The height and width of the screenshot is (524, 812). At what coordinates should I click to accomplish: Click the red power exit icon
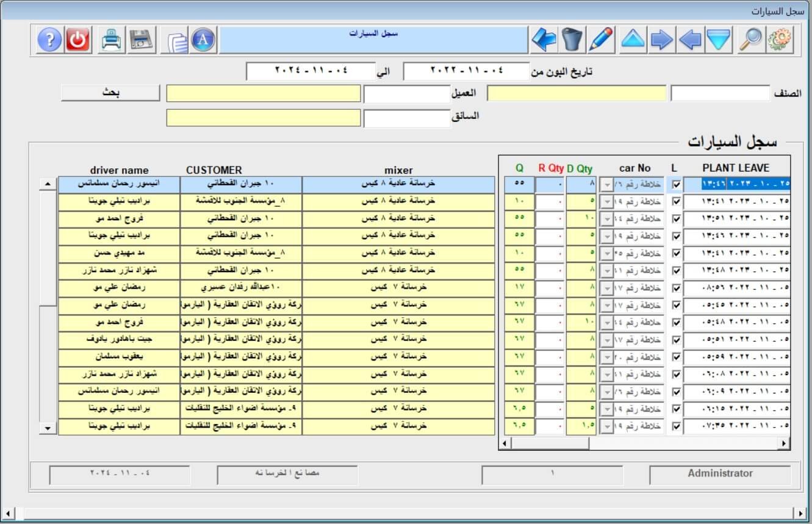(x=77, y=40)
